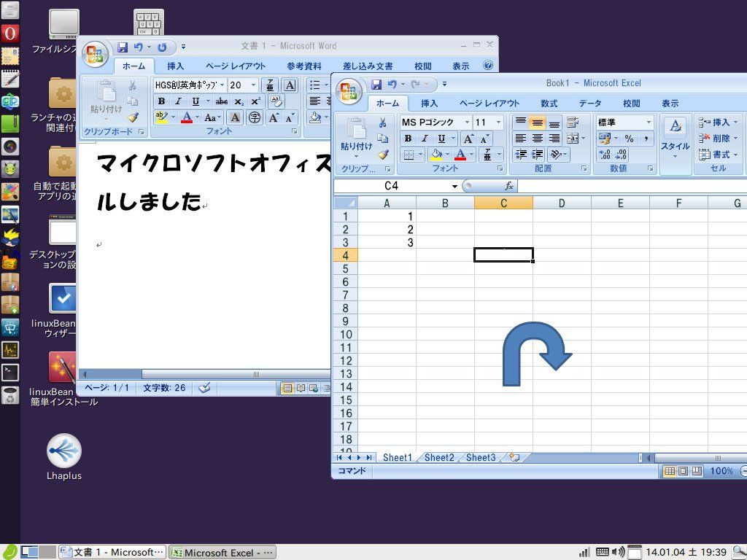This screenshot has width=747, height=560.
Task: Open Word Help question mark icon
Action: click(x=488, y=65)
